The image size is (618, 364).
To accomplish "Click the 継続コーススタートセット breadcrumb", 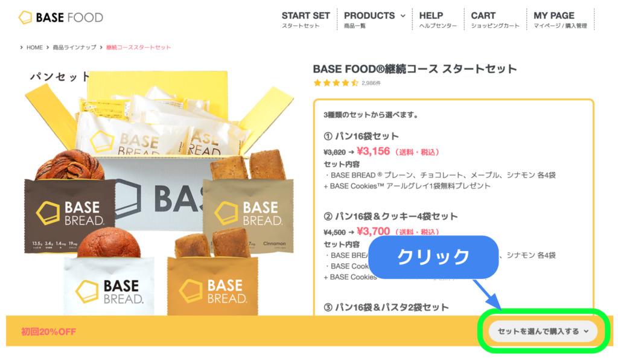I will [138, 47].
